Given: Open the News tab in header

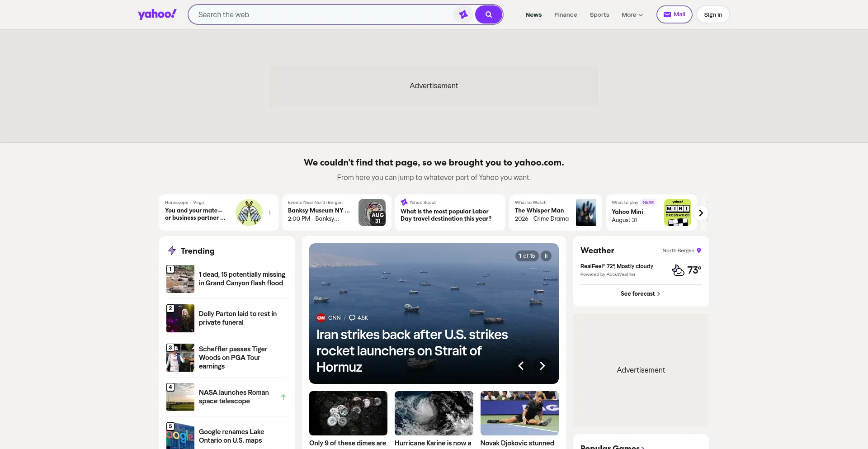Looking at the screenshot, I should [x=533, y=14].
